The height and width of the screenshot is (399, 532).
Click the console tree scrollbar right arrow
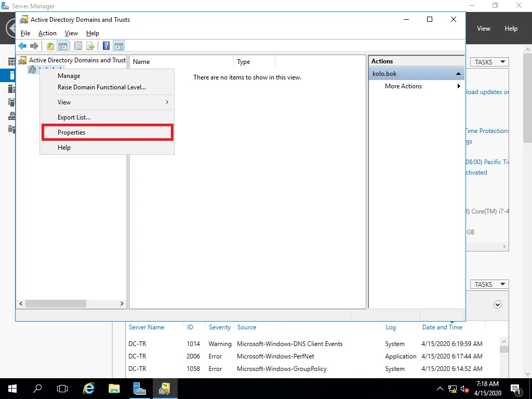[122, 303]
